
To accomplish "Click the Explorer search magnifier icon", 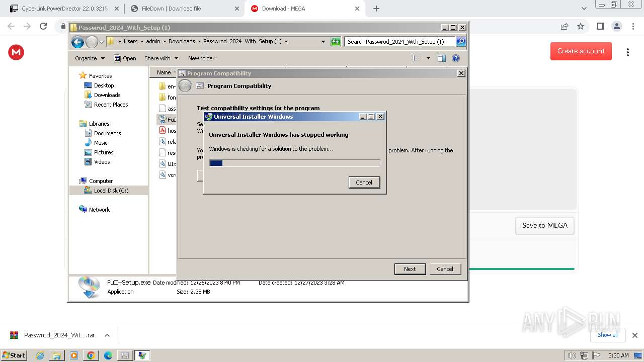I will coord(460,42).
